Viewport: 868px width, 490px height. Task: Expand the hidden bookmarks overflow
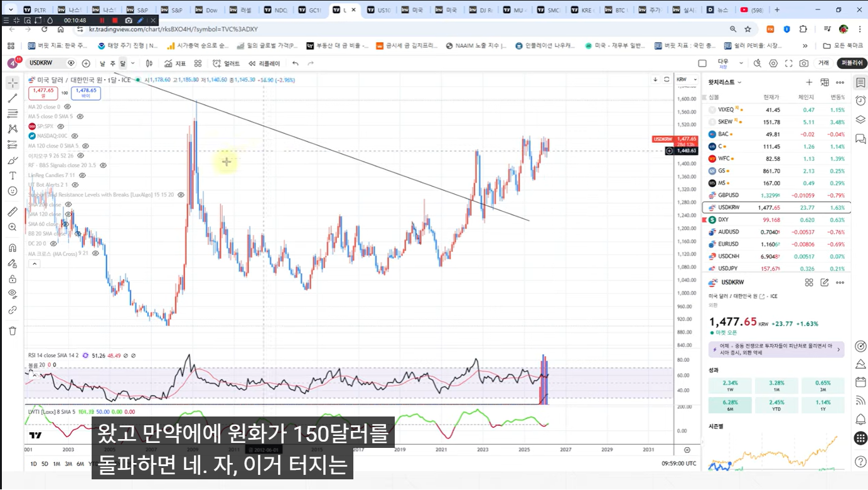click(x=805, y=46)
